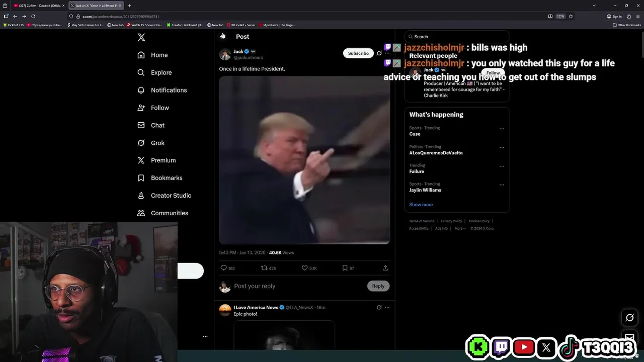The image size is (644, 362).
Task: Open Privacy Policy link
Action: click(x=451, y=221)
